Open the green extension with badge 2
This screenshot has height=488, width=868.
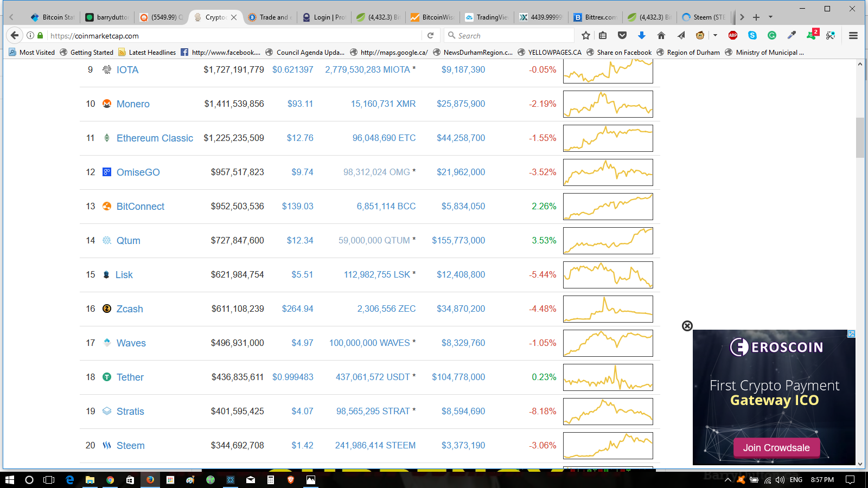812,35
